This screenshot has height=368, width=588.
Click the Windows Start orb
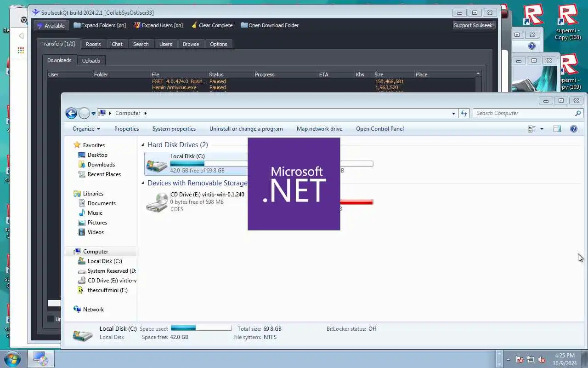[12, 359]
